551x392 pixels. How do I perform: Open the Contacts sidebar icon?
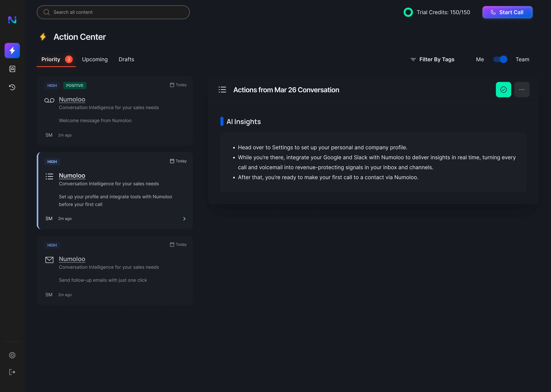click(x=12, y=69)
